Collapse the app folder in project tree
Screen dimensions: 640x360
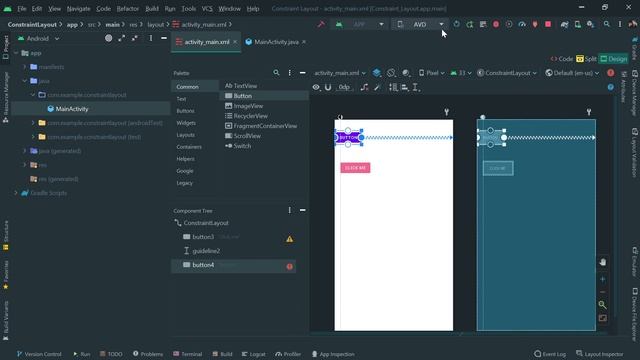(x=16, y=53)
